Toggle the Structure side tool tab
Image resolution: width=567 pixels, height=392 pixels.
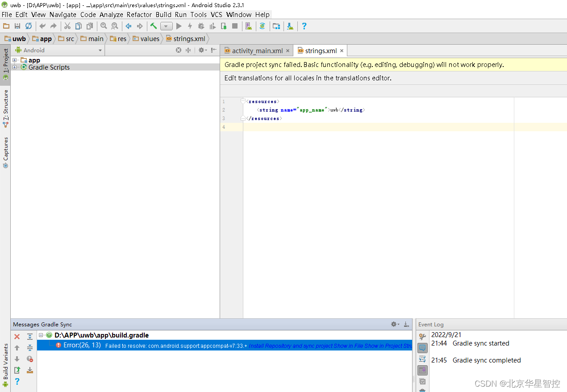coord(5,108)
